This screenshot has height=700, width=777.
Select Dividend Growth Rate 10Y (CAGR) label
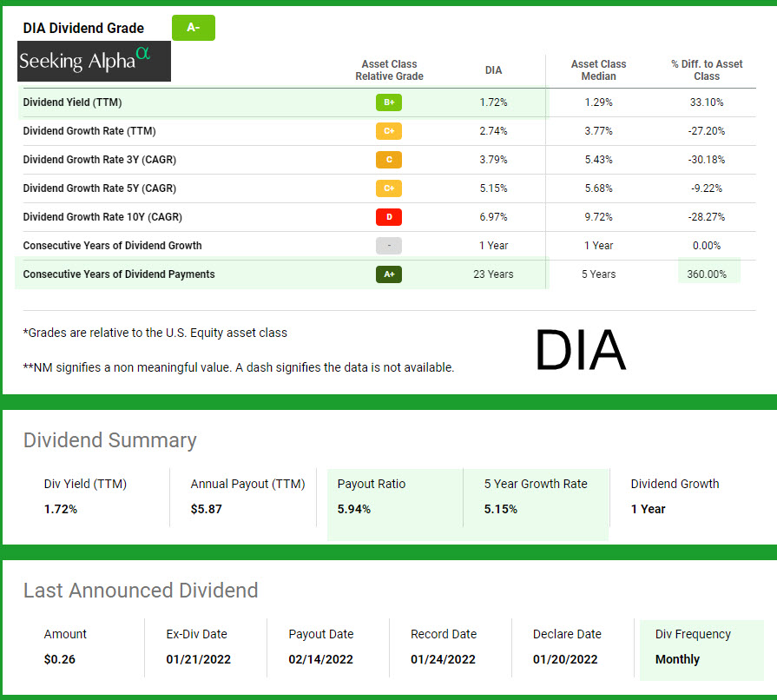click(102, 217)
